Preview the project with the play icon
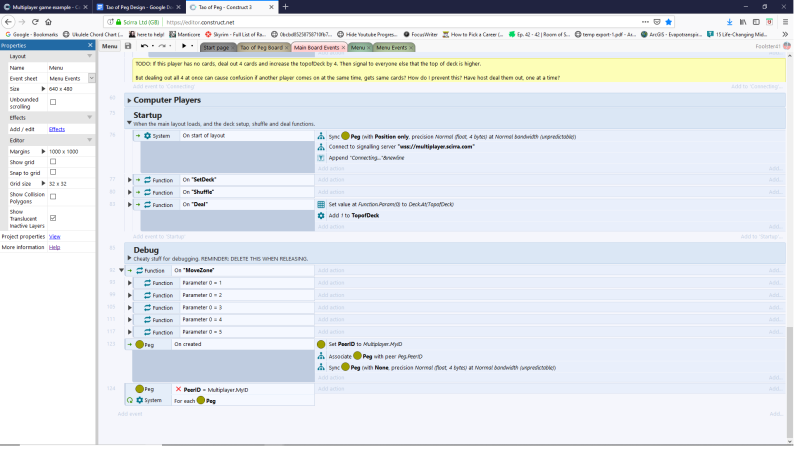 tap(184, 46)
